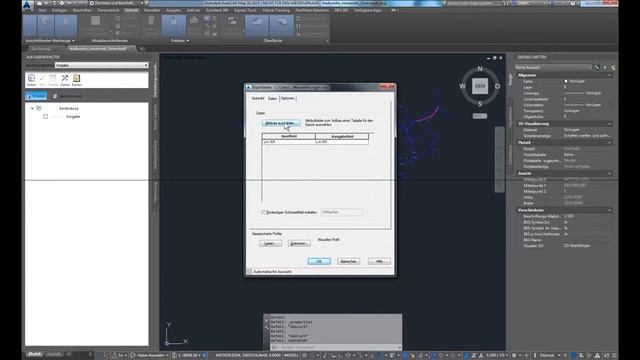This screenshot has width=640, height=360.
Task: Toggle the Kartenbasis layer checkbox
Action: 39,109
